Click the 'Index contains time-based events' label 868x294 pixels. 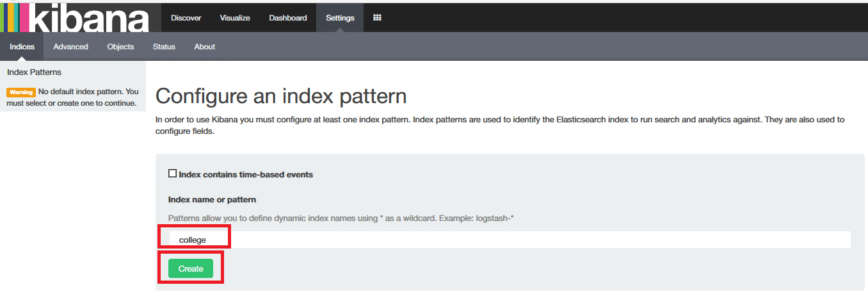(246, 174)
